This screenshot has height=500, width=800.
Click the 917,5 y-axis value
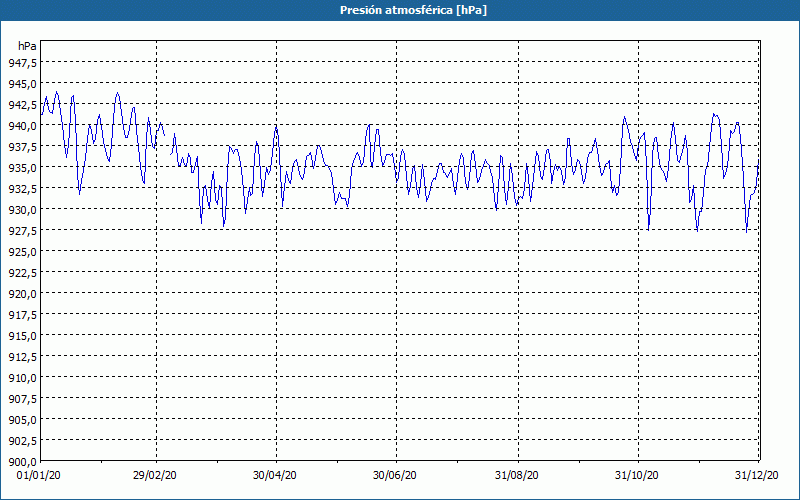pyautogui.click(x=22, y=315)
